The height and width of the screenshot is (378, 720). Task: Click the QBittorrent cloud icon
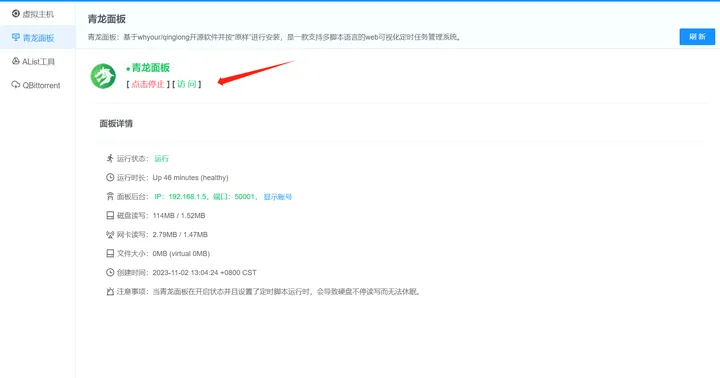point(16,85)
